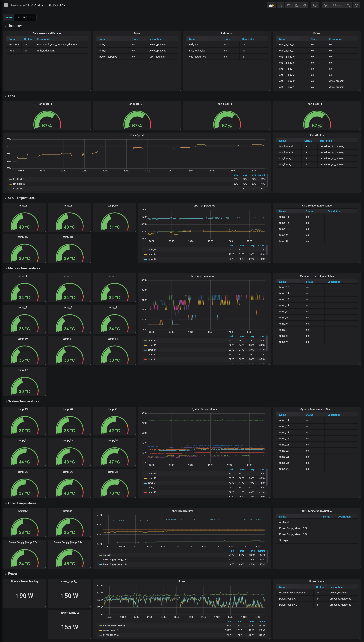
Task: Click the Storage row in Other Temperatures status table
Action: click(317, 541)
